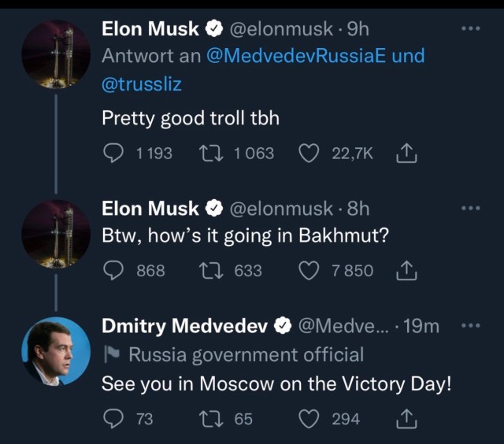This screenshot has width=504, height=444.
Task: Open Dmitry Medvedev's profile picture
Action: click(x=55, y=351)
